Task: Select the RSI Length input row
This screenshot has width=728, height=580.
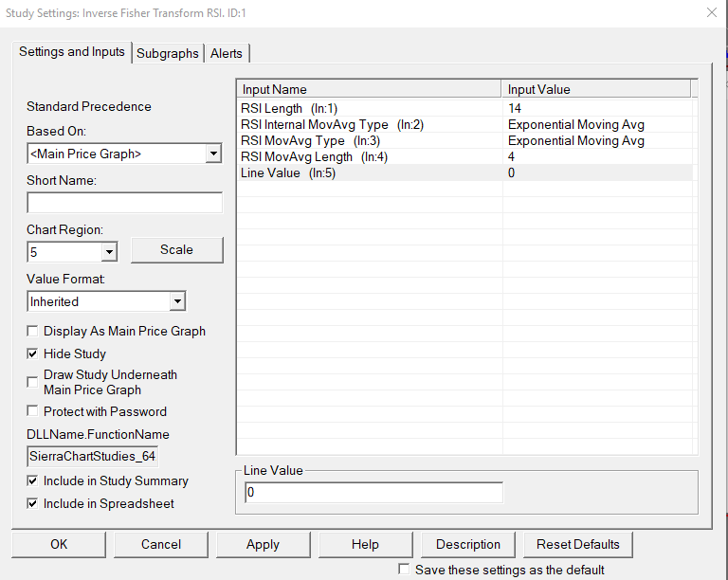Action: [x=370, y=109]
